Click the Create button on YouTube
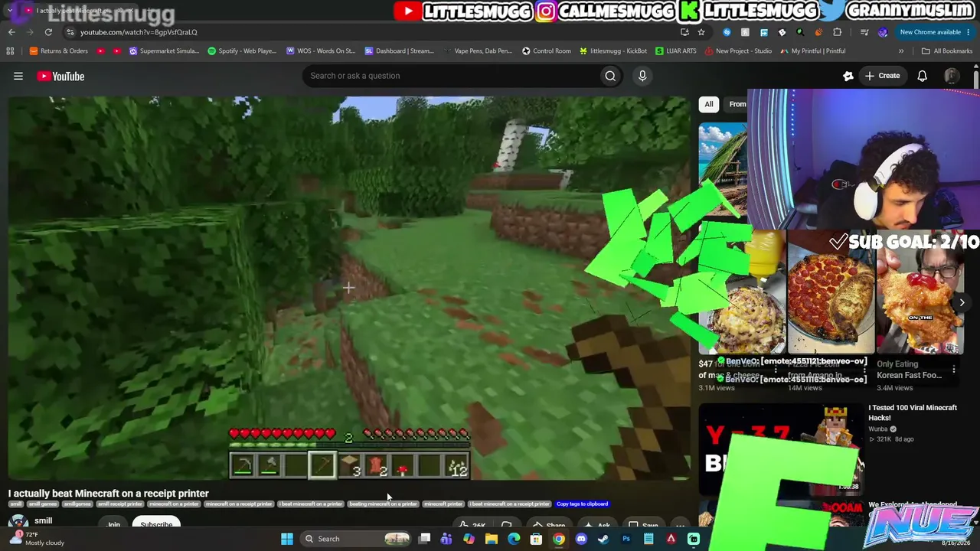 tap(882, 76)
